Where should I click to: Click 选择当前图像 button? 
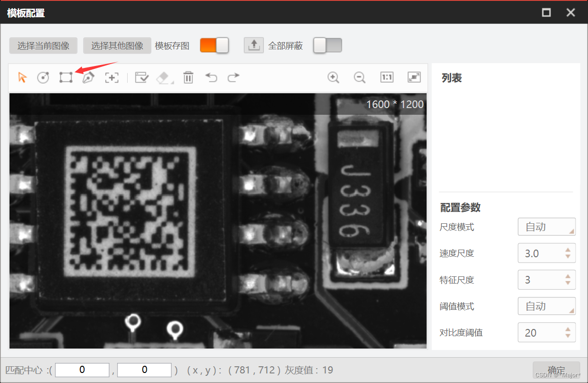(43, 45)
